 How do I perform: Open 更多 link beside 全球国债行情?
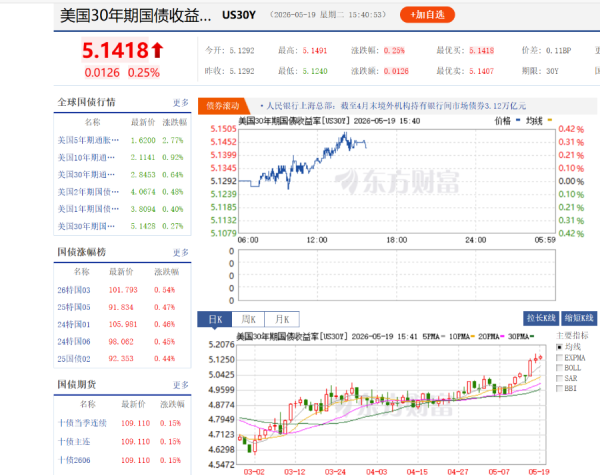181,103
